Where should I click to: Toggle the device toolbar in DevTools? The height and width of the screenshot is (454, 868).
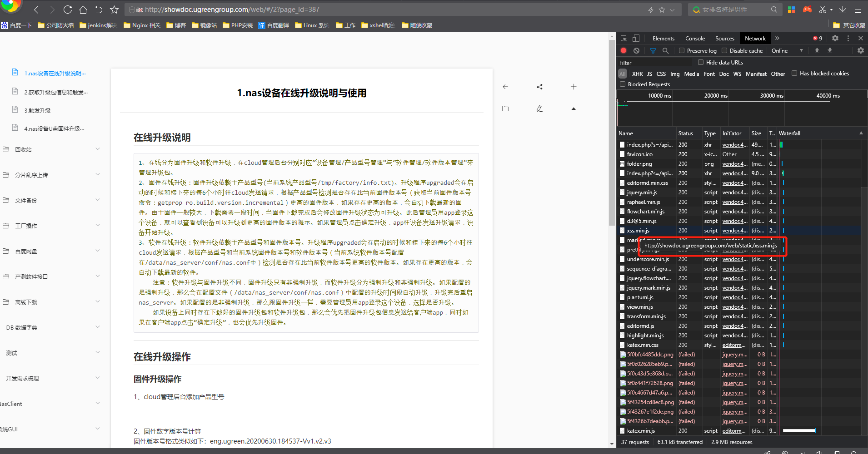[635, 38]
